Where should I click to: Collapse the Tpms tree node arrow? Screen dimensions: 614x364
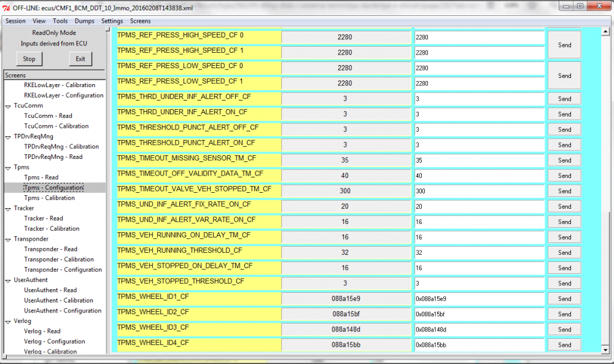click(x=8, y=168)
